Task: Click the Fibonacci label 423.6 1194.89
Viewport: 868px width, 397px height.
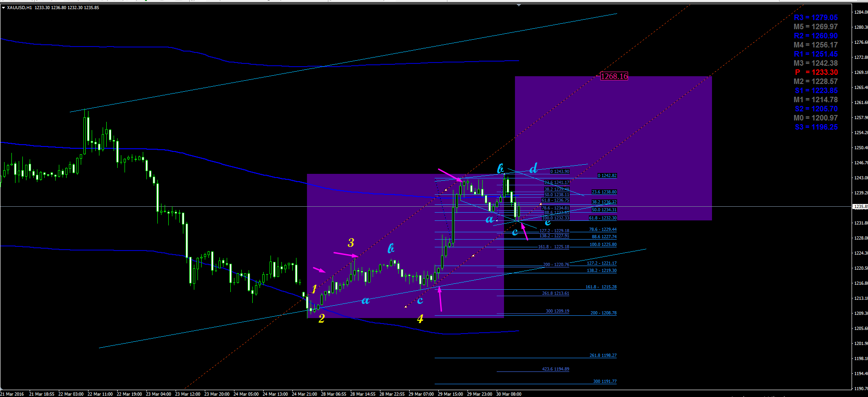Action: [556, 369]
